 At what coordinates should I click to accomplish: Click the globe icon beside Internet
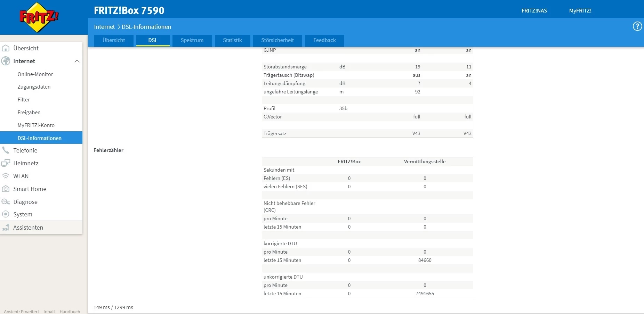point(6,61)
